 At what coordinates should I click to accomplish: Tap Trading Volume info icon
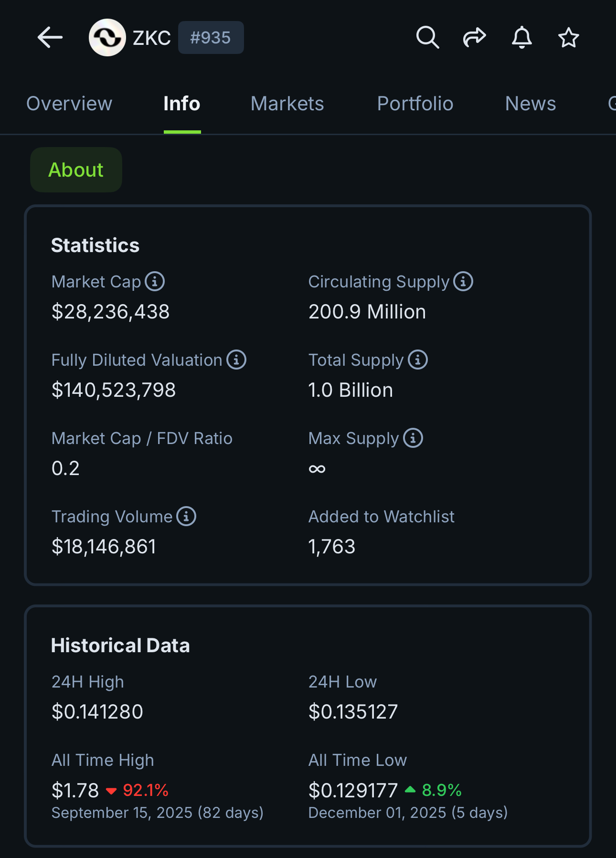coord(186,516)
